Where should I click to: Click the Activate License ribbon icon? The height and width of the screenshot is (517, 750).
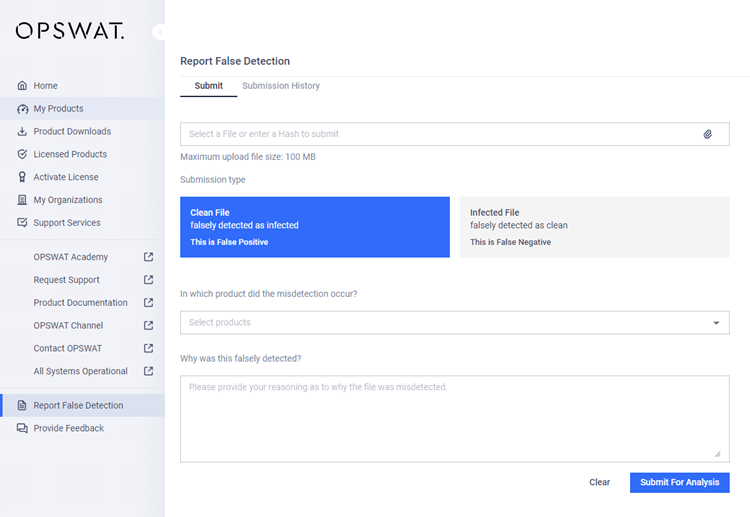[x=22, y=177]
